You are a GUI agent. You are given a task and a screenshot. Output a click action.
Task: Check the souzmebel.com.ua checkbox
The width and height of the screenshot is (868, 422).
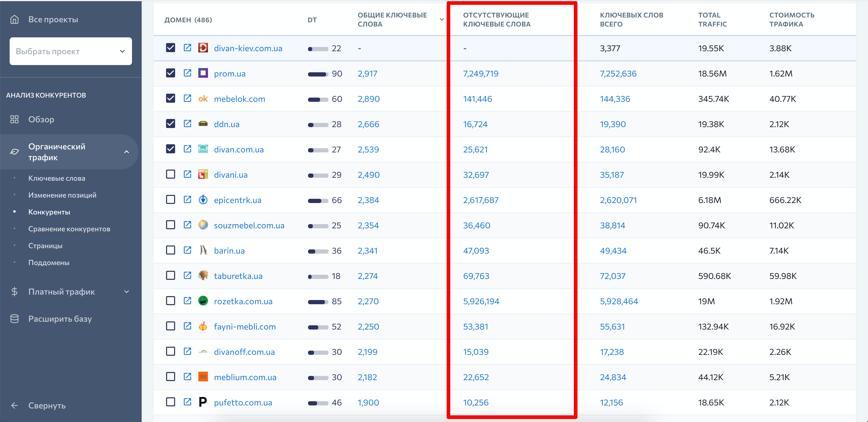coord(171,225)
